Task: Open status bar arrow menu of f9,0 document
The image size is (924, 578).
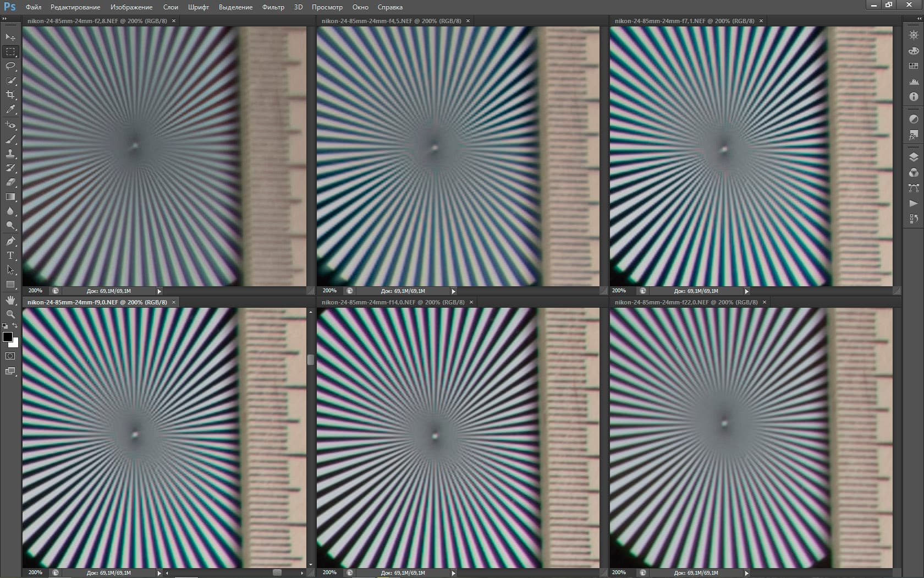Action: [159, 573]
